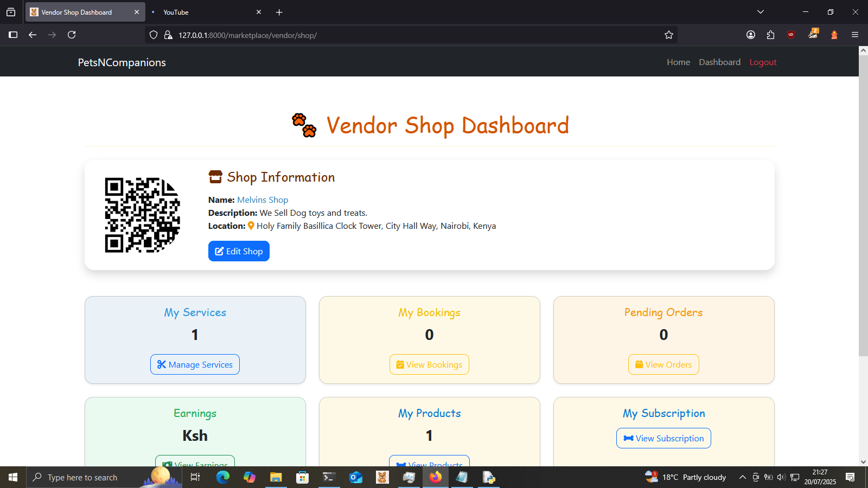This screenshot has width=868, height=488.
Task: Follow the Melvins Shop name link
Action: 263,200
